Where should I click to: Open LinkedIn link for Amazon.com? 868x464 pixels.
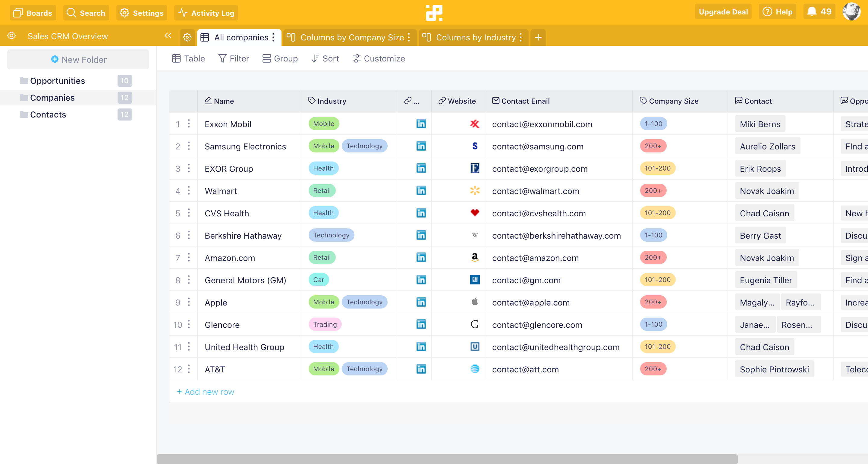(421, 257)
